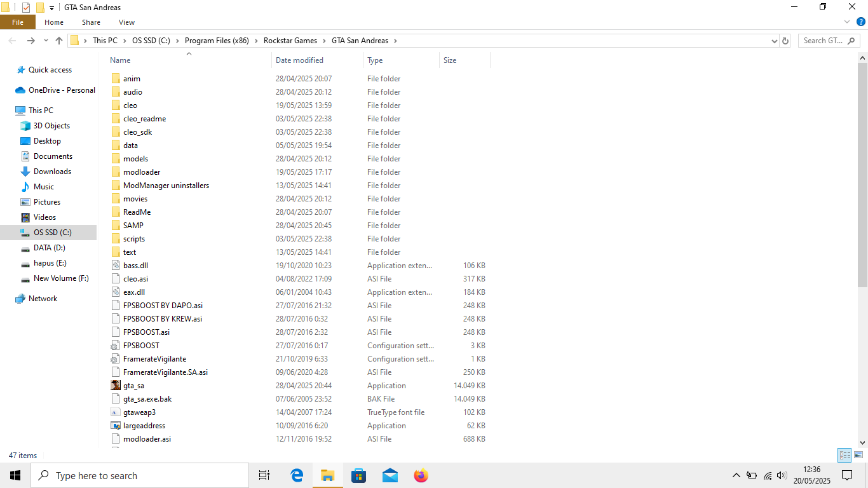
Task: Click the FPSBOOST configuration file icon
Action: 115,346
